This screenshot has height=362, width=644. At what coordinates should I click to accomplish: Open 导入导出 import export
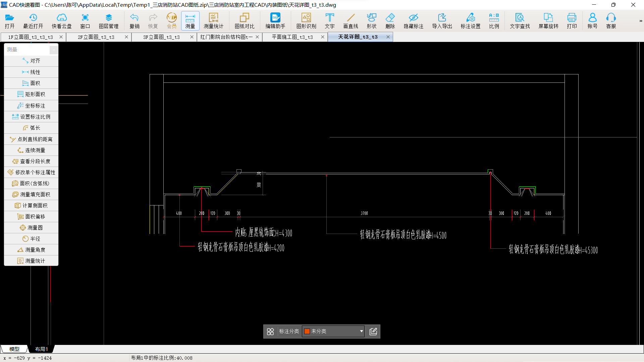pyautogui.click(x=442, y=21)
